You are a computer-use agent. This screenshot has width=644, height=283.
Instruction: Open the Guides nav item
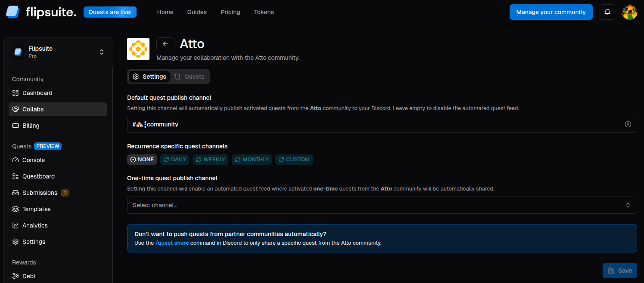click(197, 12)
